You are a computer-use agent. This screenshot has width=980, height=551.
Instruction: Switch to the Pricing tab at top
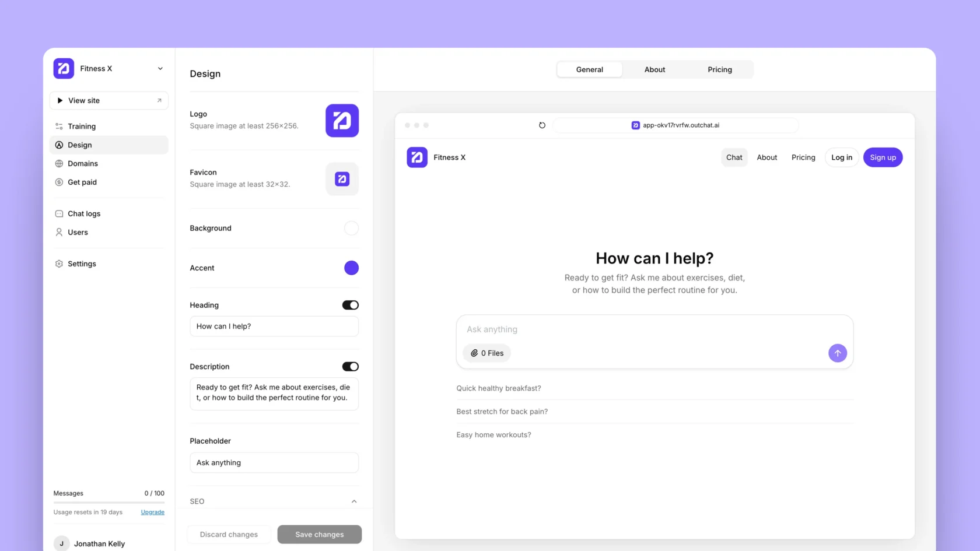pos(719,69)
